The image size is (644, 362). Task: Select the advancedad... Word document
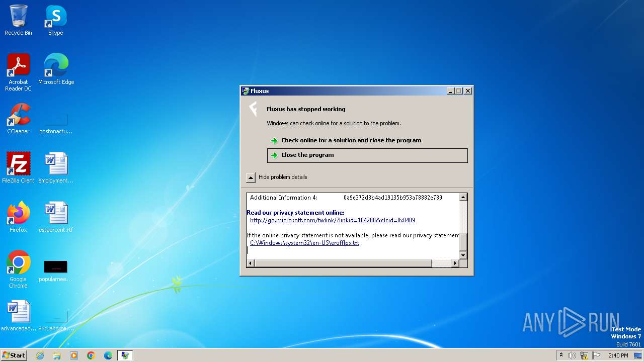[18, 315]
